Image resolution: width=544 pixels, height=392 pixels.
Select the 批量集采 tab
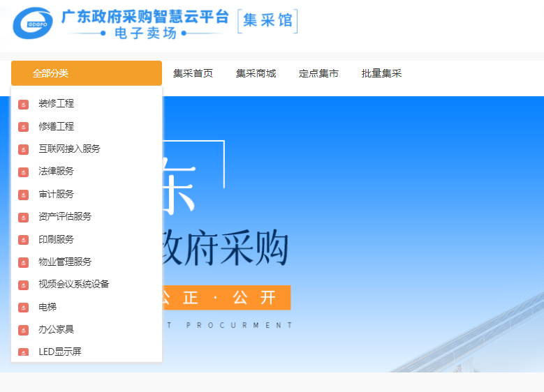(x=381, y=73)
